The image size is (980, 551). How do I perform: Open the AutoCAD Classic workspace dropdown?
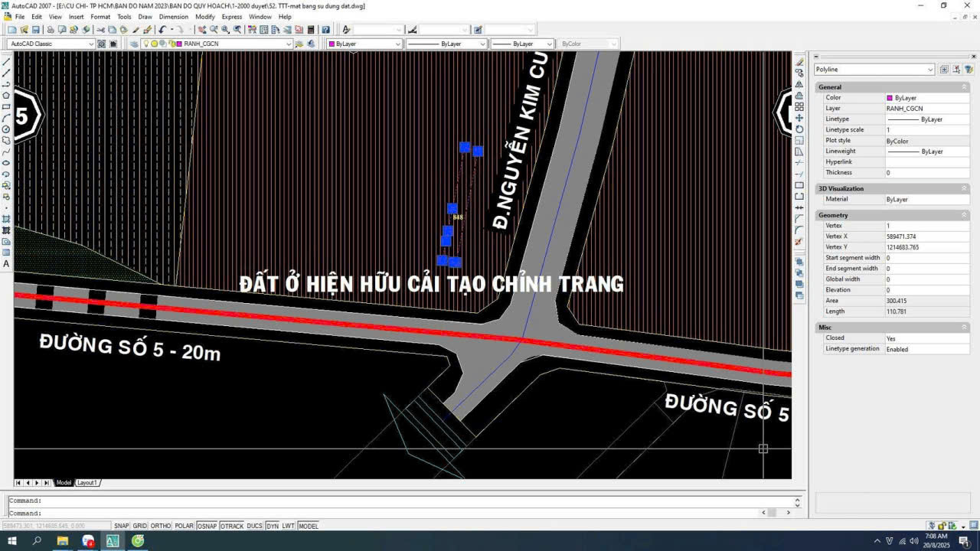click(91, 44)
